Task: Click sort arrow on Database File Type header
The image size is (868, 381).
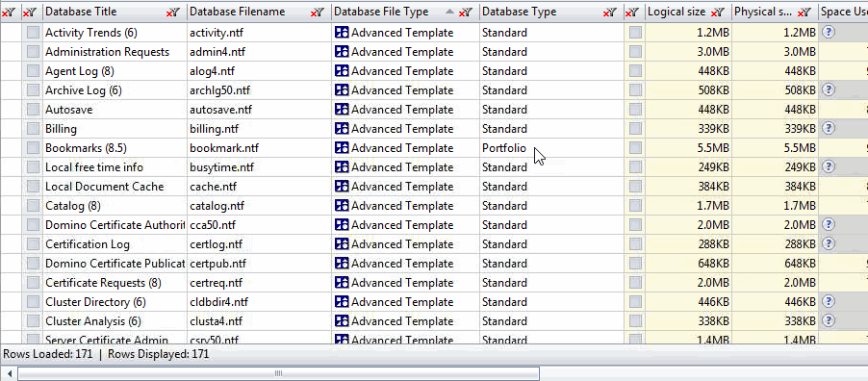Action: (x=449, y=12)
